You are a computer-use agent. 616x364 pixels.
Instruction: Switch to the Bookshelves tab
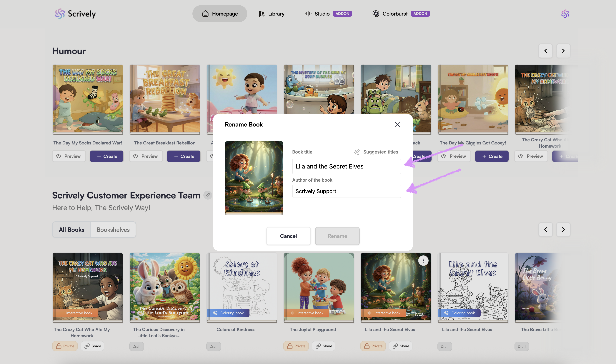click(x=113, y=230)
